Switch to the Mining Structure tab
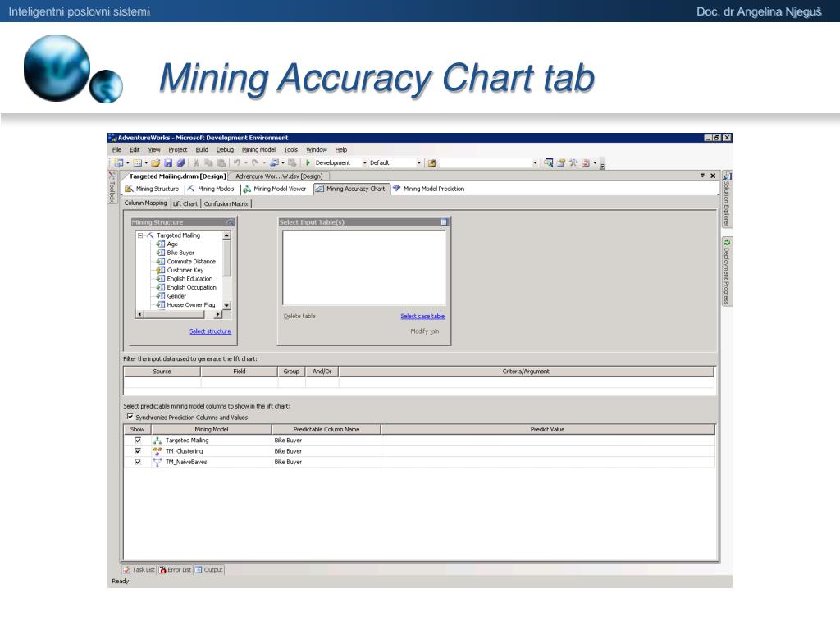This screenshot has height=630, width=840. point(152,189)
